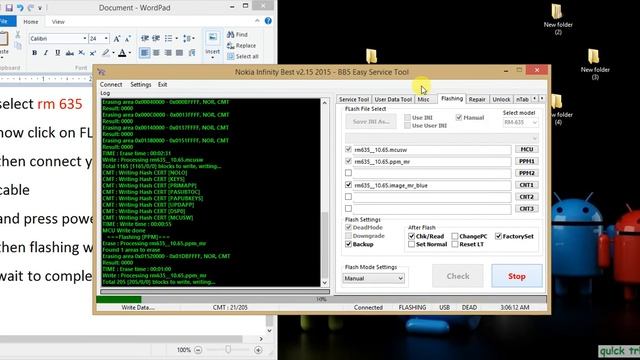Uncheck the rm635__10.65.image_mr_blue file checkbox
The width and height of the screenshot is (640, 360).
[348, 185]
